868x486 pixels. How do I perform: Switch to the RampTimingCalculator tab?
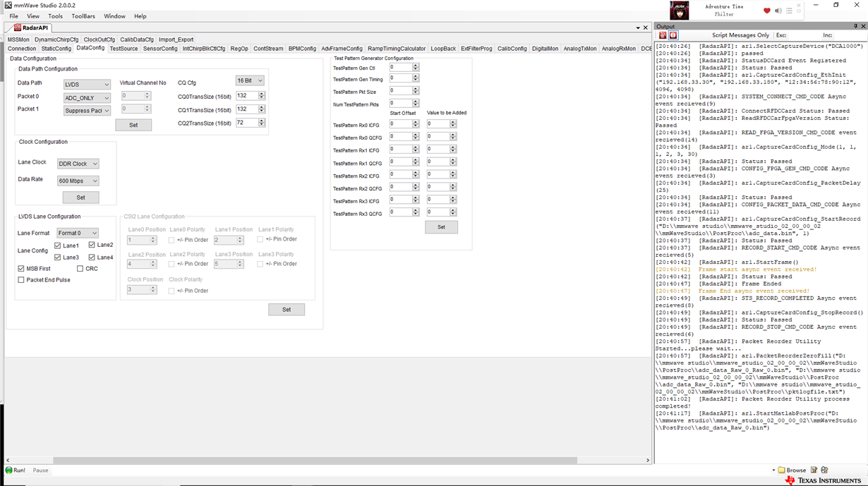pos(397,49)
